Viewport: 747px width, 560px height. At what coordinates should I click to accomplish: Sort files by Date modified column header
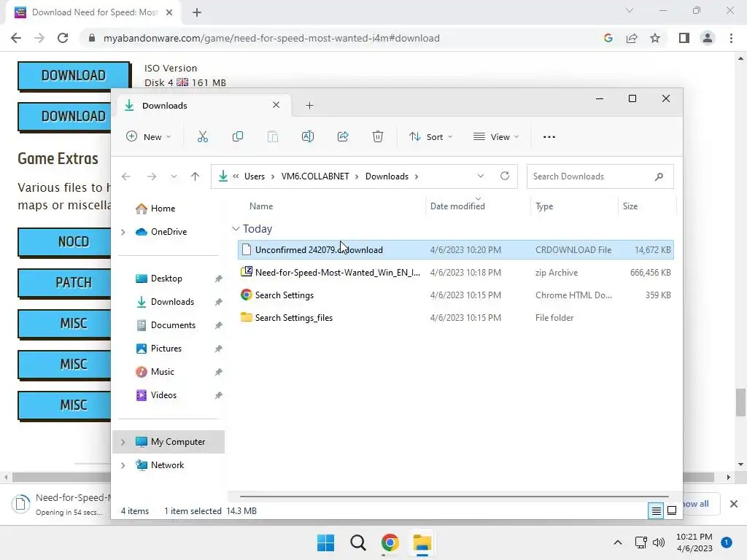[x=457, y=206]
